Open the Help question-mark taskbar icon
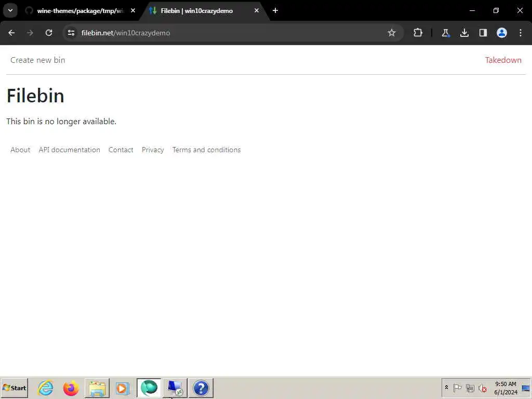 pos(201,388)
